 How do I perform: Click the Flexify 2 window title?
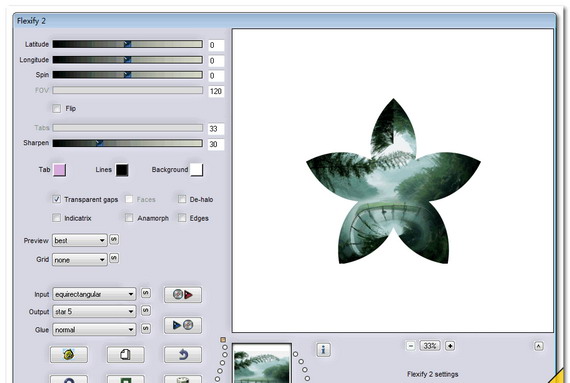(31, 21)
